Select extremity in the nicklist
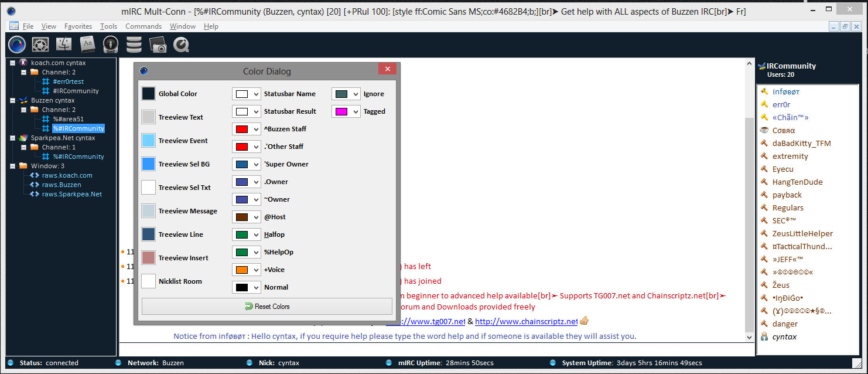 (790, 156)
